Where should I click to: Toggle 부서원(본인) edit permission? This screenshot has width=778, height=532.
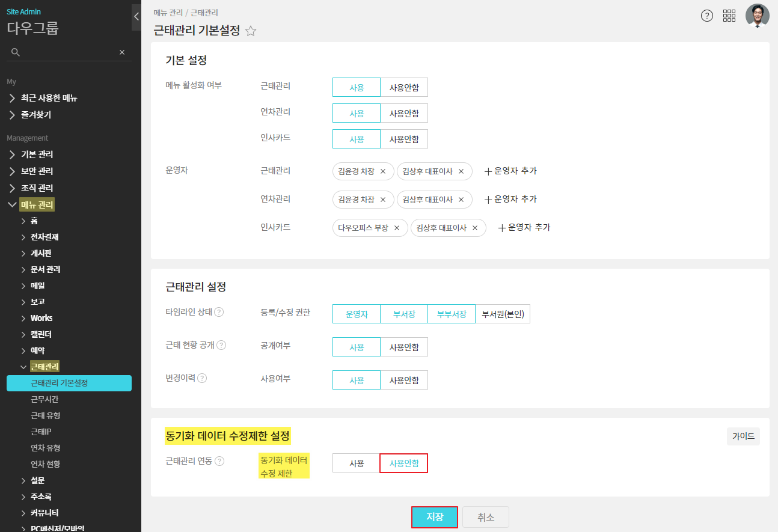click(x=503, y=314)
